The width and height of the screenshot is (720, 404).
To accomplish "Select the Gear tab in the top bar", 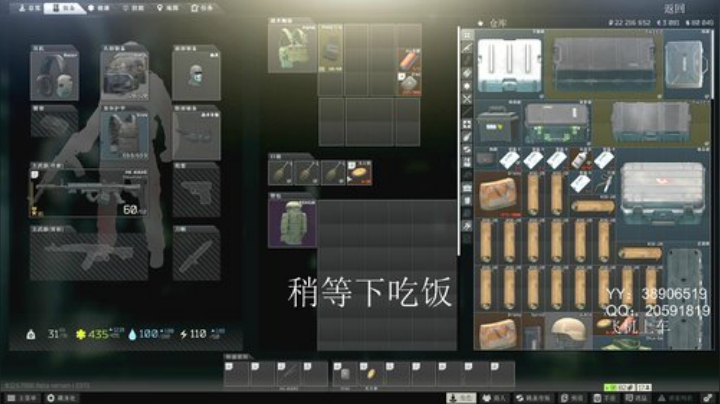I will [64, 8].
